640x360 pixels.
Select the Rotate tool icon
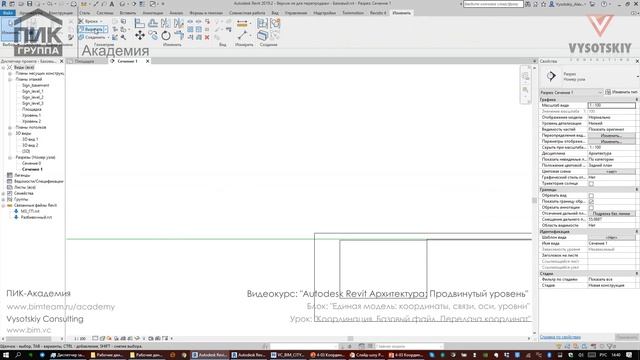(x=166, y=36)
